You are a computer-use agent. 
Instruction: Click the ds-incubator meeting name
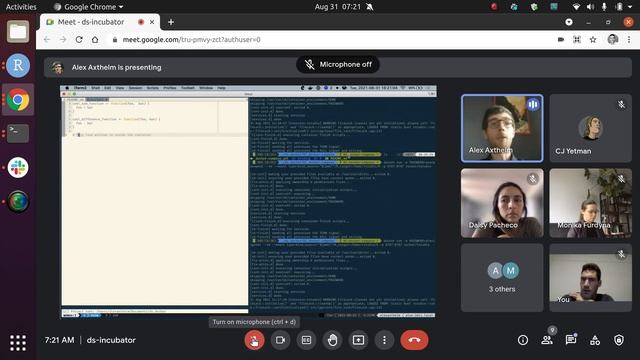click(111, 340)
